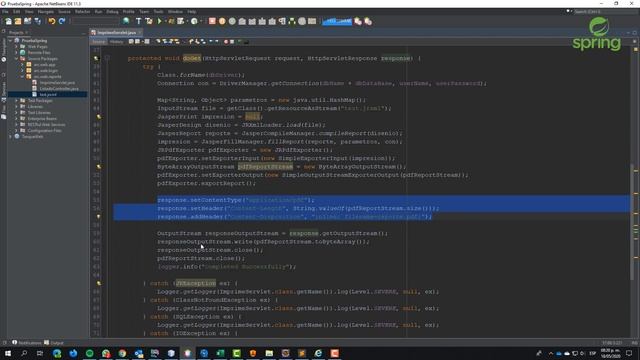
Task: Select the RESTful Web Services node
Action: [x=46, y=124]
